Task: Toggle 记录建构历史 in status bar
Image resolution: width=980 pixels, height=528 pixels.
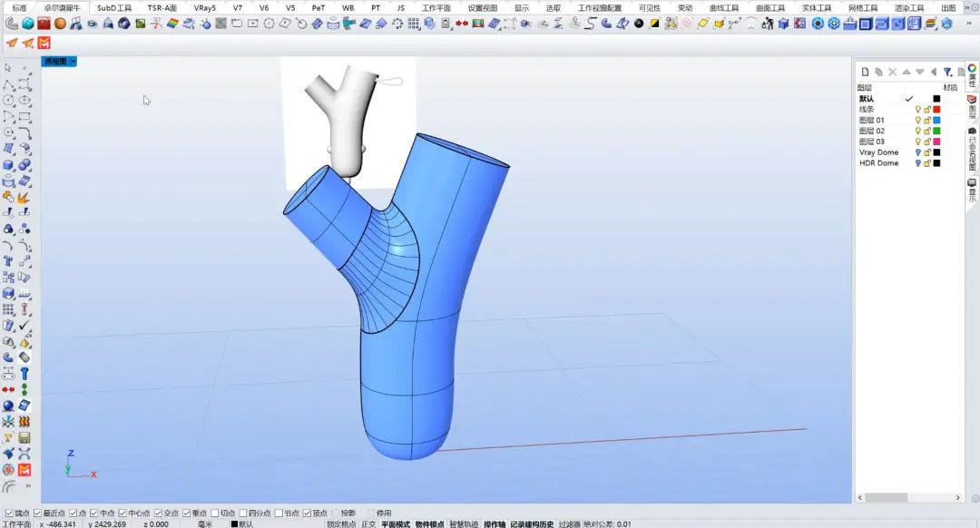Action: pos(532,523)
